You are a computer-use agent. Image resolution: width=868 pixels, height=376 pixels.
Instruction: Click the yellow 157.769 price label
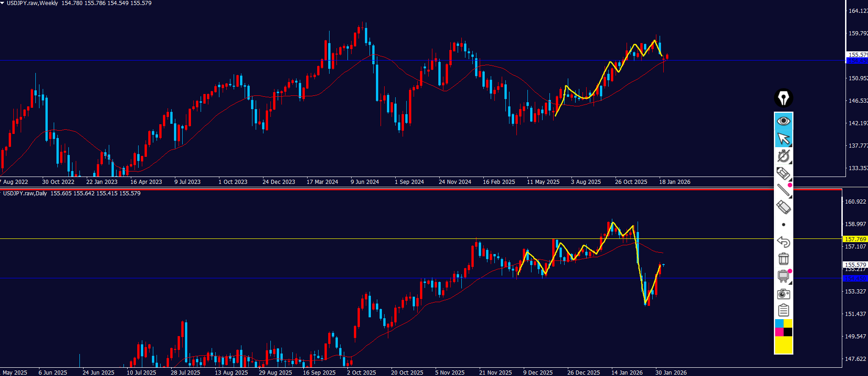coord(855,239)
